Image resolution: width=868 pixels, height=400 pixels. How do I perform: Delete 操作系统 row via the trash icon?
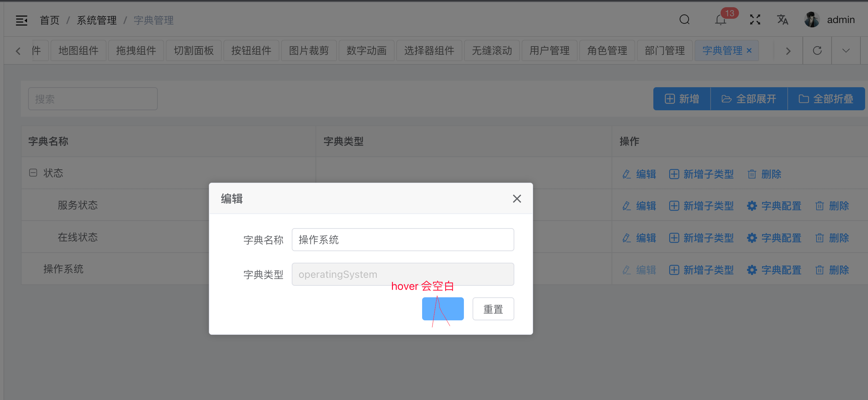coord(820,270)
